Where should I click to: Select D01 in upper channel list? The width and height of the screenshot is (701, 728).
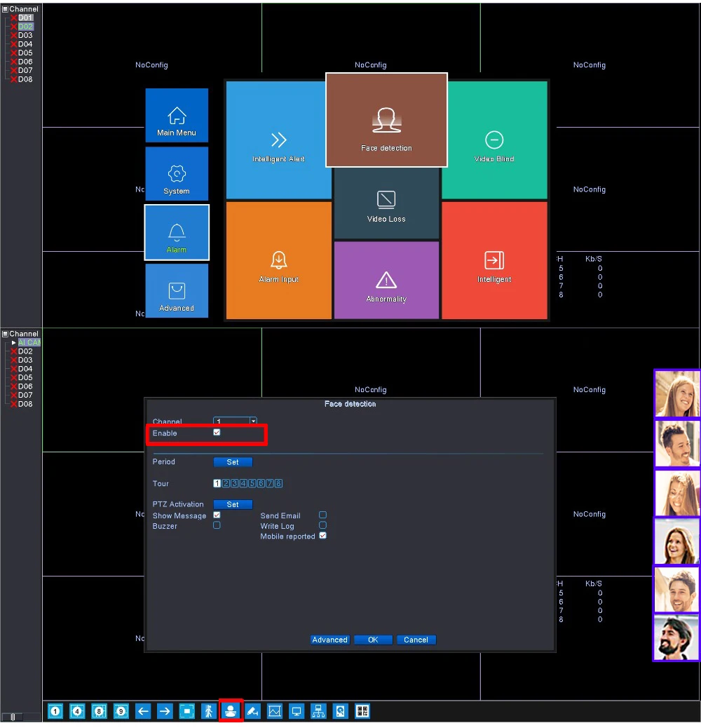point(25,18)
